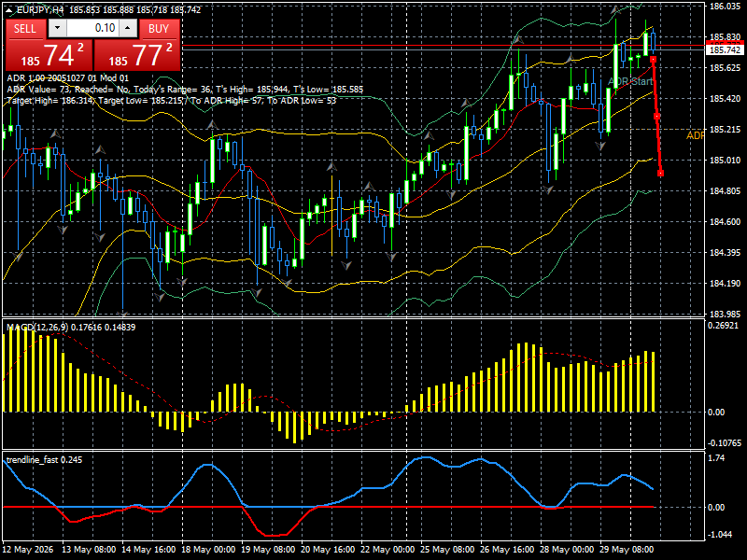This screenshot has width=747, height=560.
Task: Select the top handle of the red trendline
Action: click(653, 59)
